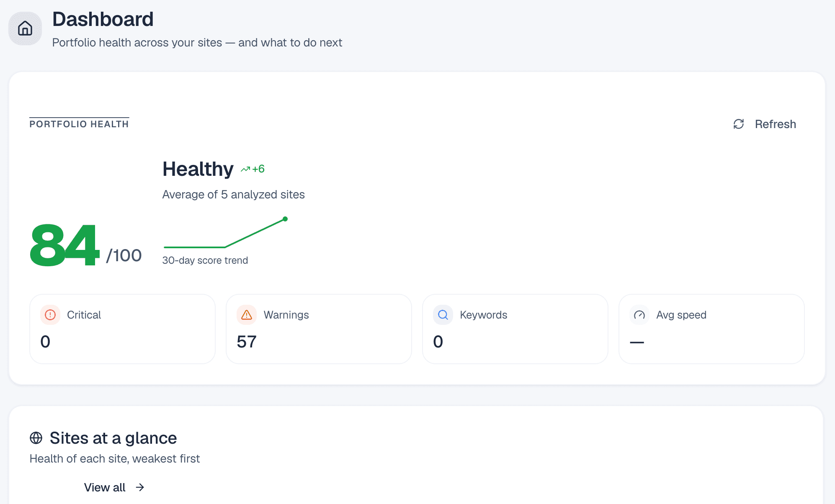Click the Refresh button label

click(775, 124)
